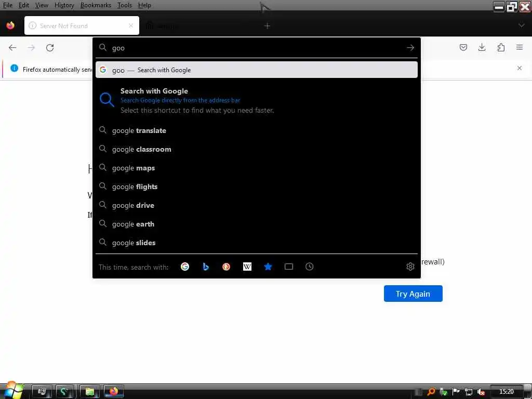Click the muted volume tray icon
This screenshot has height=399, width=532.
pyautogui.click(x=481, y=392)
